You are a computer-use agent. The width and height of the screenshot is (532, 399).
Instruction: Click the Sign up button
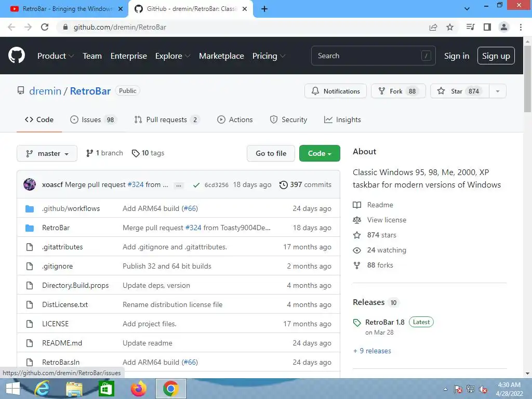(x=496, y=56)
